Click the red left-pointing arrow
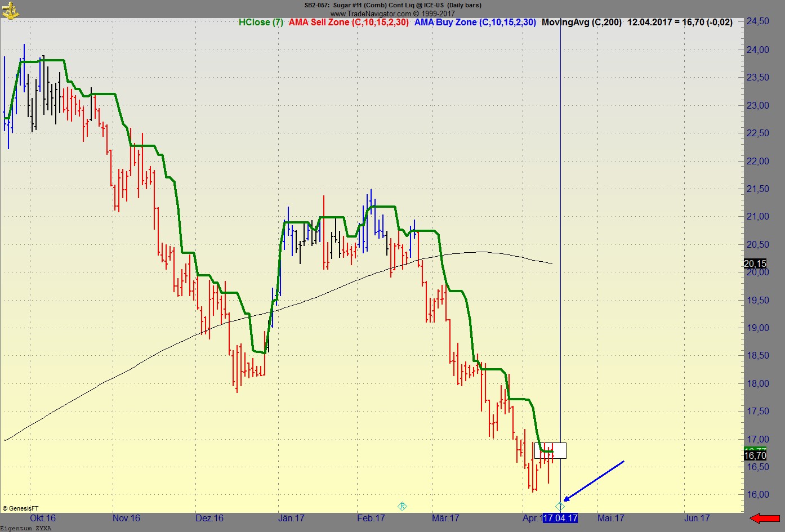Image resolution: width=785 pixels, height=532 pixels. click(x=764, y=518)
